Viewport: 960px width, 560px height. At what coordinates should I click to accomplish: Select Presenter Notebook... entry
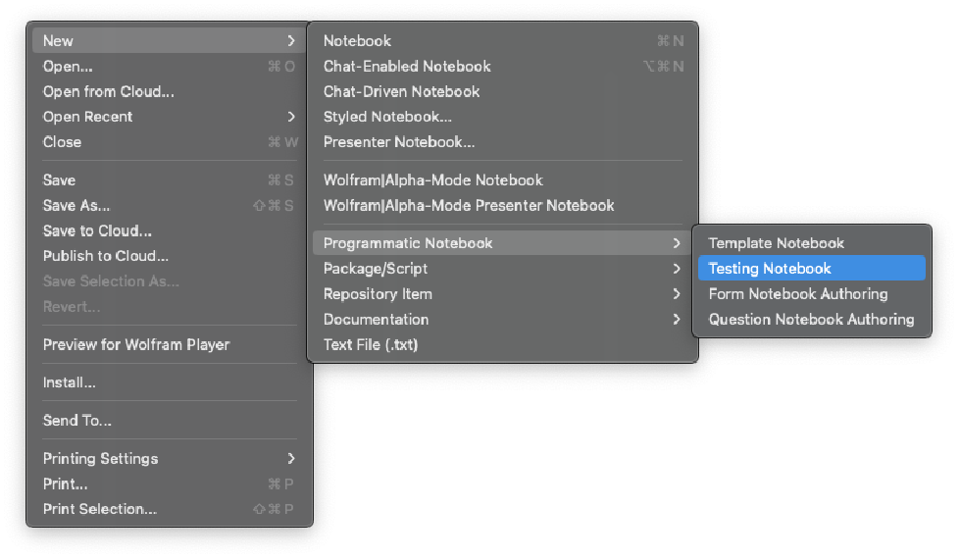point(399,142)
